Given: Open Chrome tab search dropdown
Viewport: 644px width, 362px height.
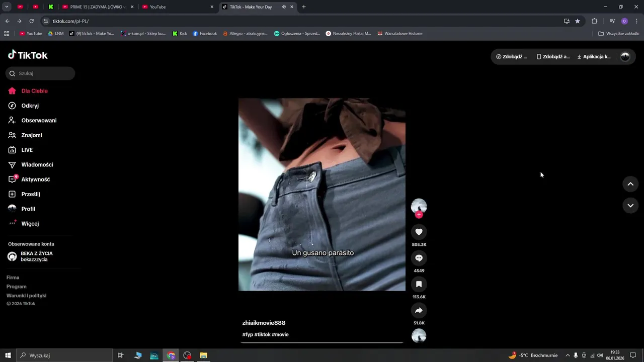Looking at the screenshot, I should 7,7.
